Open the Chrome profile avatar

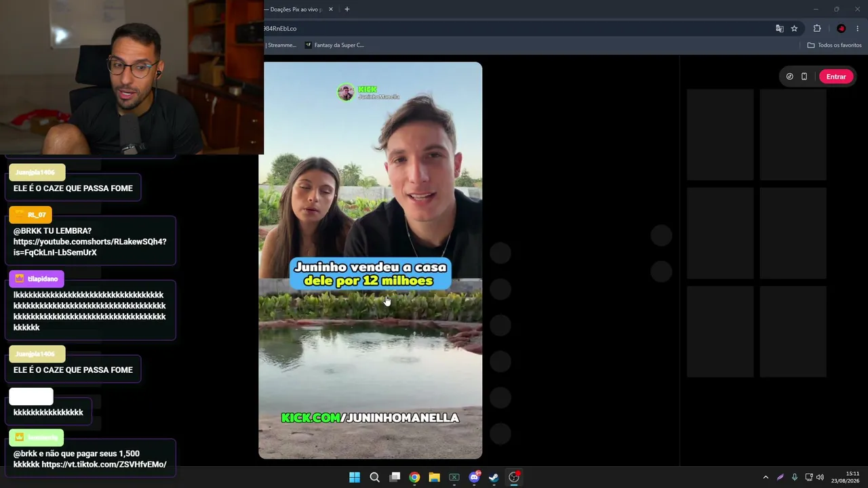(x=842, y=28)
